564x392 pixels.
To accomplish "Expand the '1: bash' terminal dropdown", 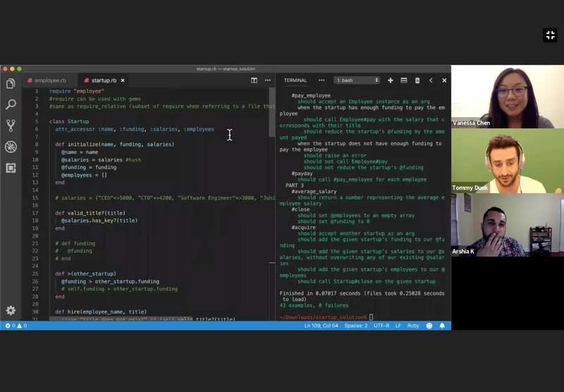I will 357,80.
